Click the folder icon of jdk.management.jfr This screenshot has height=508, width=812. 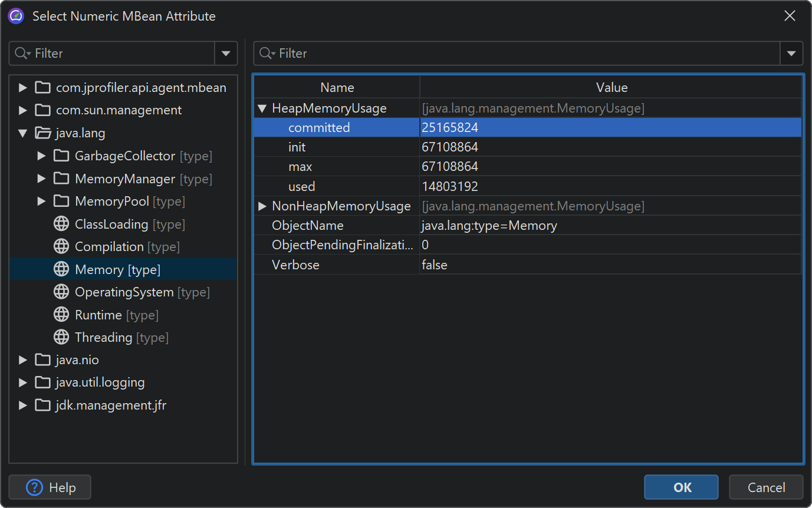42,405
